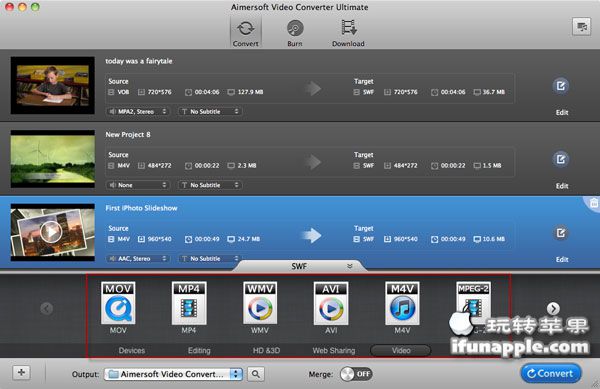600x389 pixels.
Task: Open the Burn disc tool
Action: click(295, 33)
